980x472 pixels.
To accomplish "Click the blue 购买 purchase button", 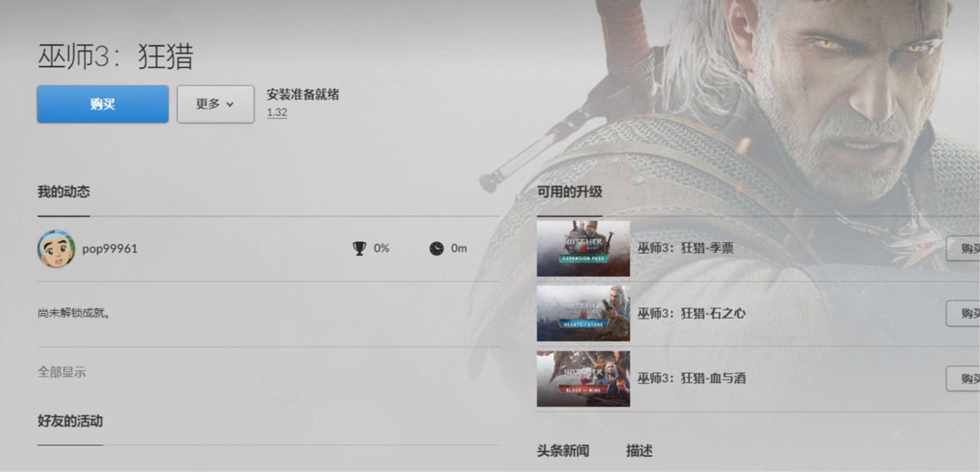I will tap(103, 104).
